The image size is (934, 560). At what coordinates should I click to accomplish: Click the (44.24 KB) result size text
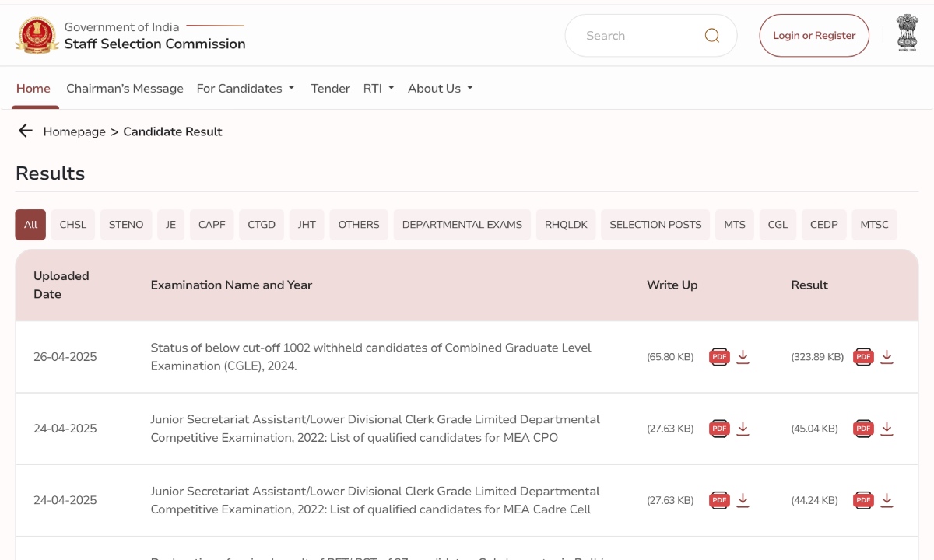pos(815,500)
